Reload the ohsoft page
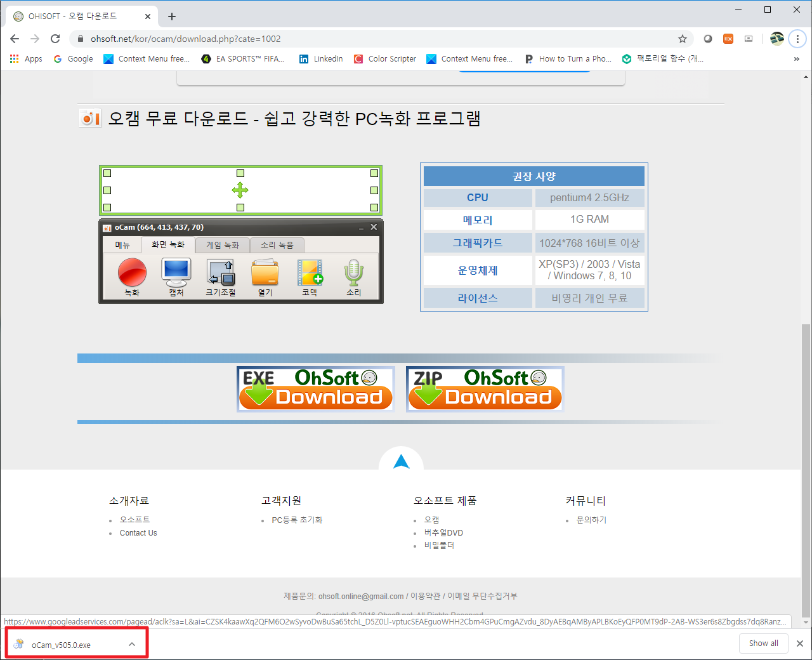 55,39
